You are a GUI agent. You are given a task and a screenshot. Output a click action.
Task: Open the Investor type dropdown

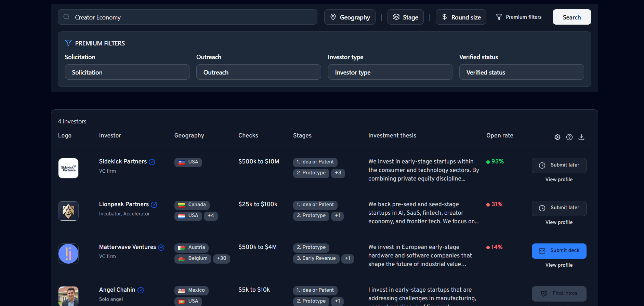point(390,72)
